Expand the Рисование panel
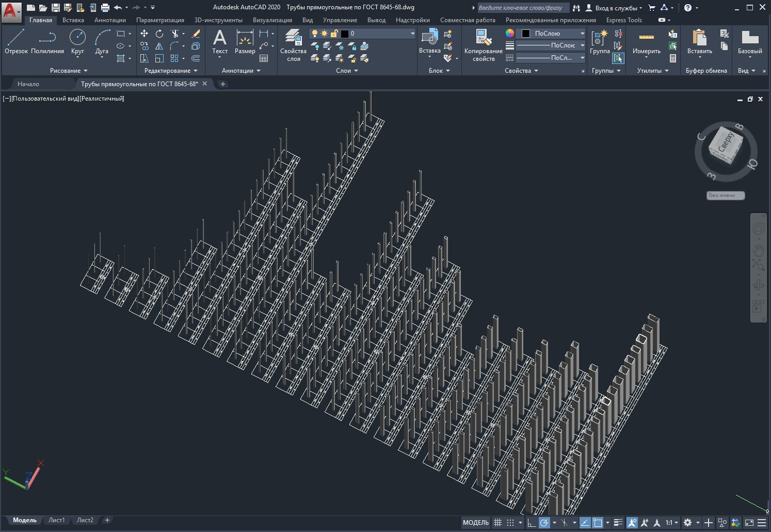Screen dimensions: 771x532 coord(69,71)
